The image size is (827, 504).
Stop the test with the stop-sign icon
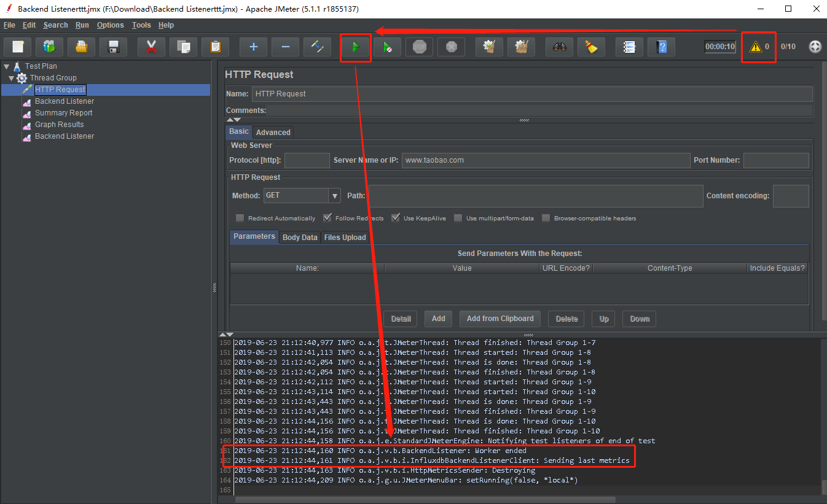coord(419,47)
